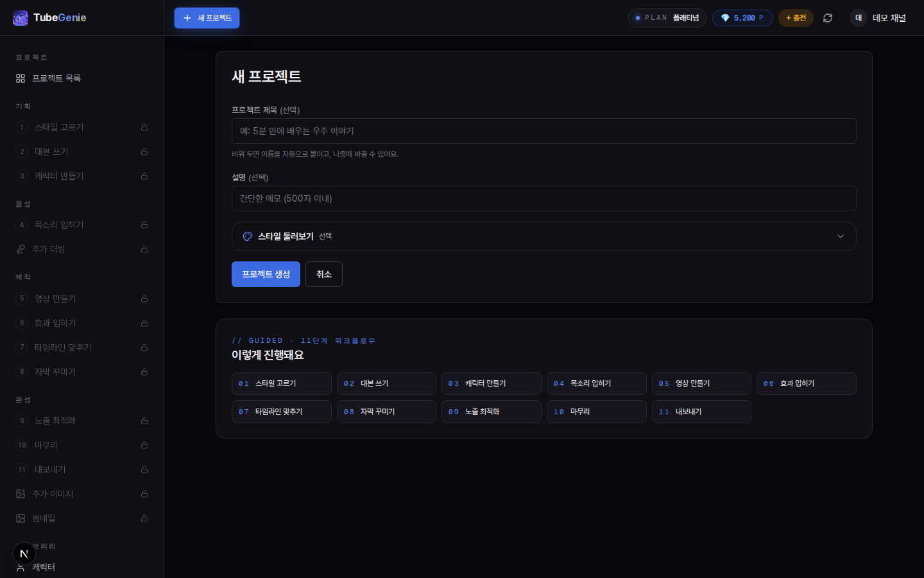Click the 04 목소리 입히기 workflow card
This screenshot has height=578, width=924.
click(x=597, y=383)
